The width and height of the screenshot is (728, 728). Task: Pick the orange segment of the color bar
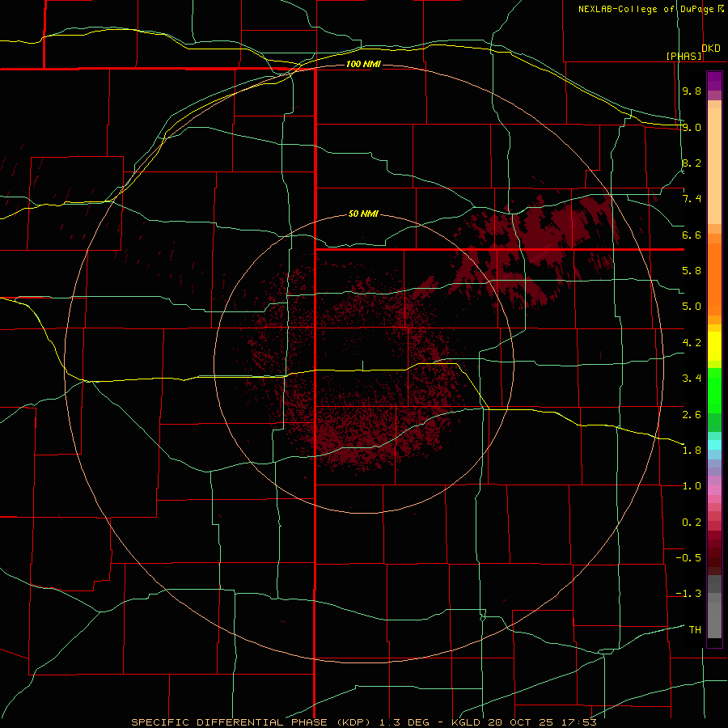point(714,278)
